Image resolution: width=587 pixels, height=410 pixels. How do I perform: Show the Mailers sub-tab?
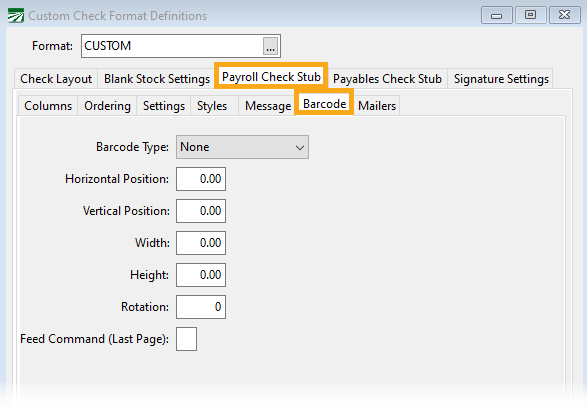pos(377,106)
